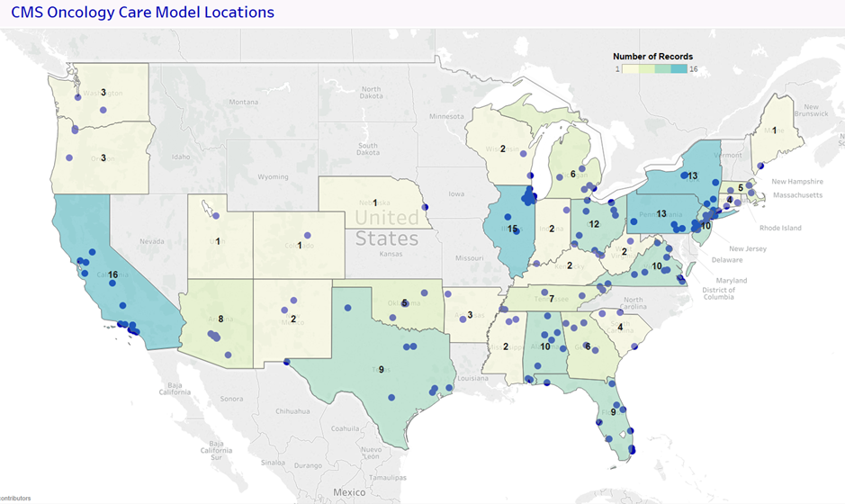Select the 3 count label on Washington
Screen dimensions: 845x504
103,93
